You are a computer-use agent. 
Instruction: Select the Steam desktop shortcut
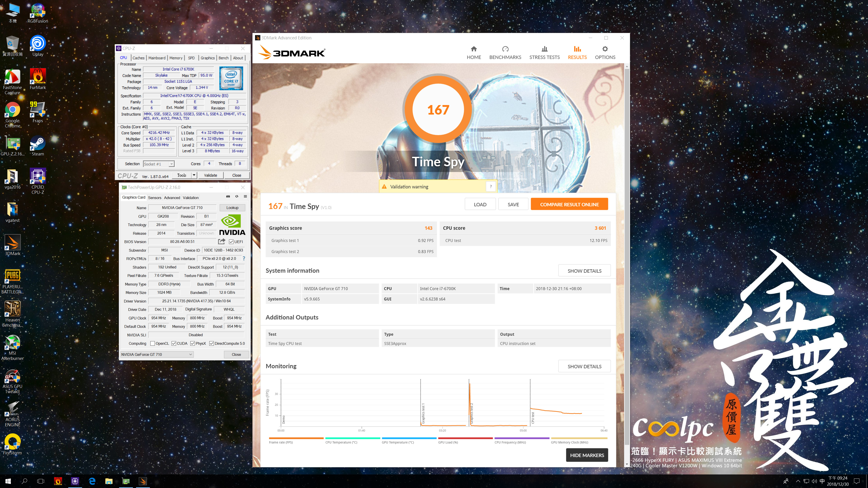point(38,145)
